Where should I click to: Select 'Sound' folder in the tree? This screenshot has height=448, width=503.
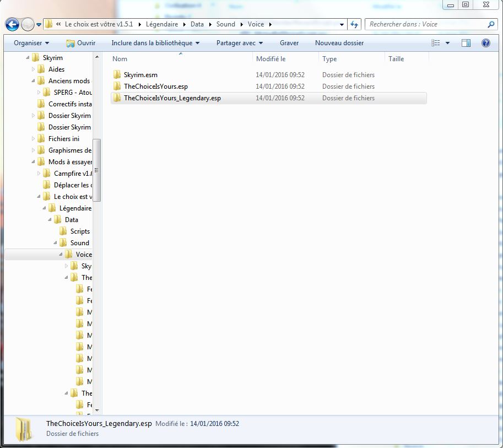pos(79,243)
